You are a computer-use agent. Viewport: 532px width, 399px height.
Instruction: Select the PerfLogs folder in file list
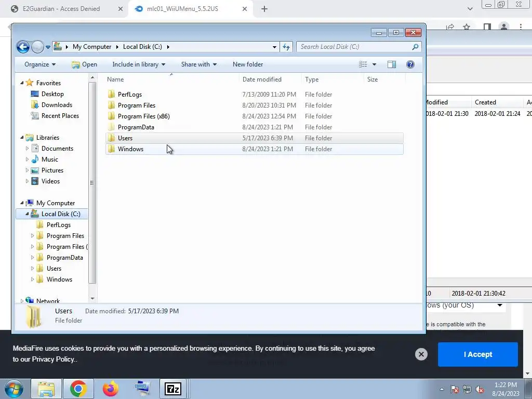[x=255, y=95]
